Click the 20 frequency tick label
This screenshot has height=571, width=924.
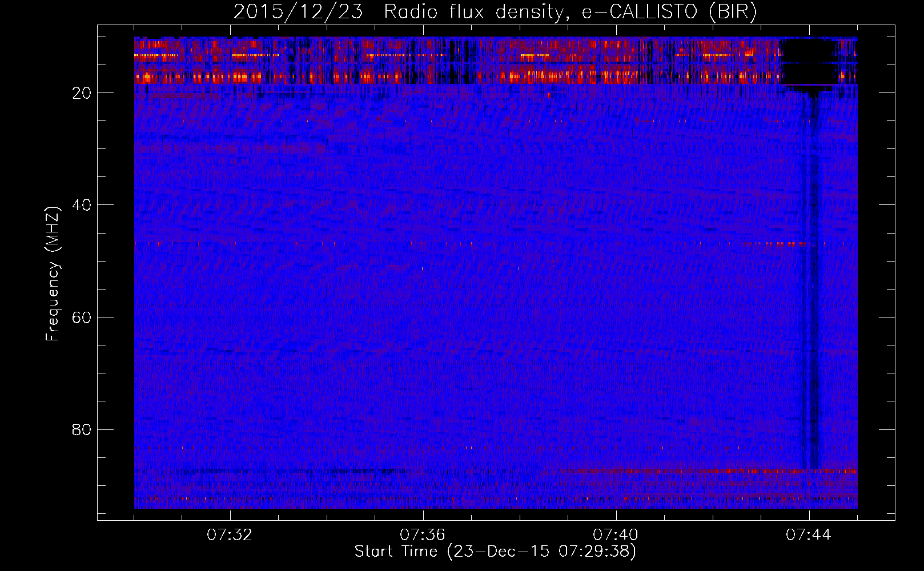click(x=82, y=93)
